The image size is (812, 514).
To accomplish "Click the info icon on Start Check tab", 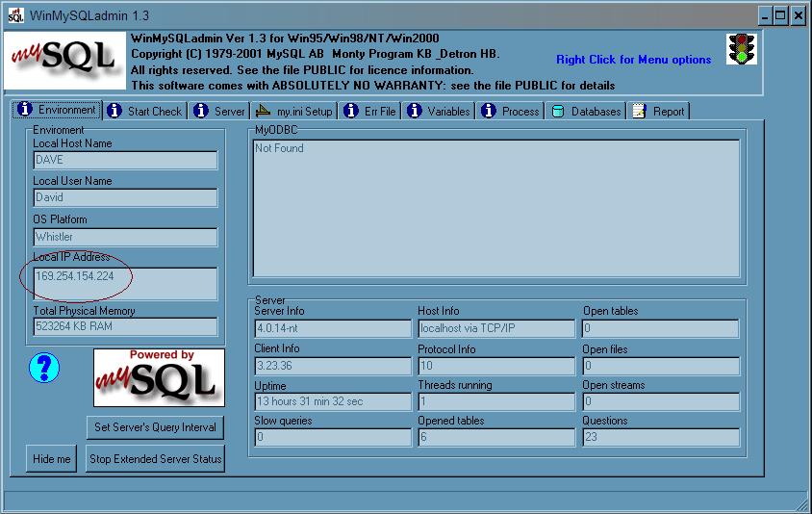I will pyautogui.click(x=114, y=111).
